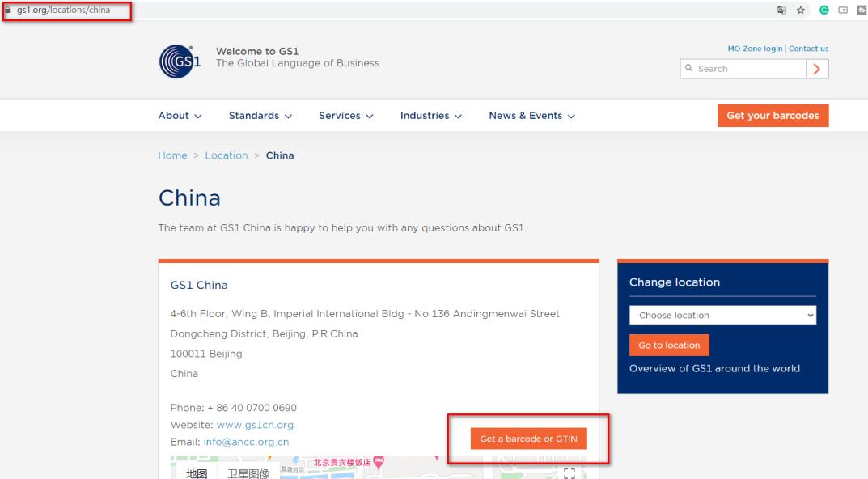
Task: Click the Get your barcodes button
Action: (x=773, y=115)
